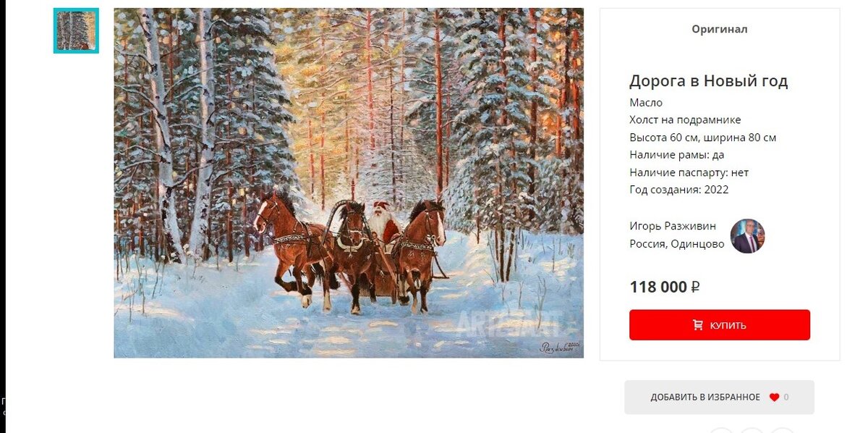Click the Масло technique text
Screen dimensions: 868x433
[x=646, y=103]
